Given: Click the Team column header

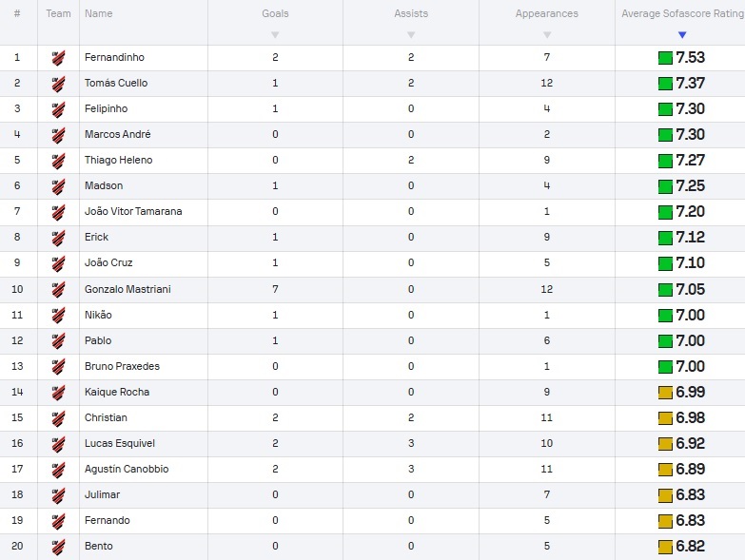Looking at the screenshot, I should (58, 13).
